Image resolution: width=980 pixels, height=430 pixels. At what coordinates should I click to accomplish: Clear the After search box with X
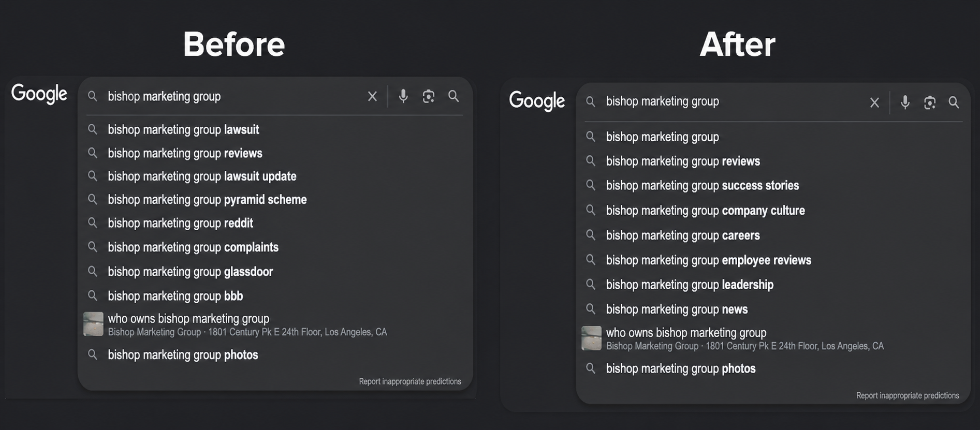874,102
